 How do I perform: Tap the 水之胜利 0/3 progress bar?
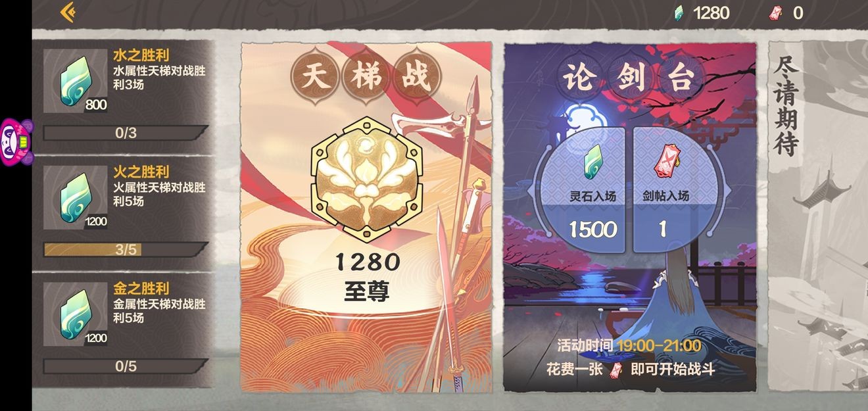coord(126,133)
